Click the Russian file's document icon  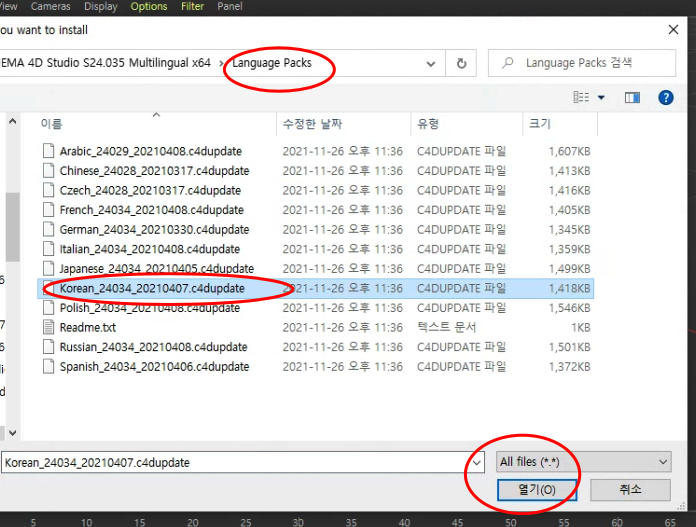[48, 347]
